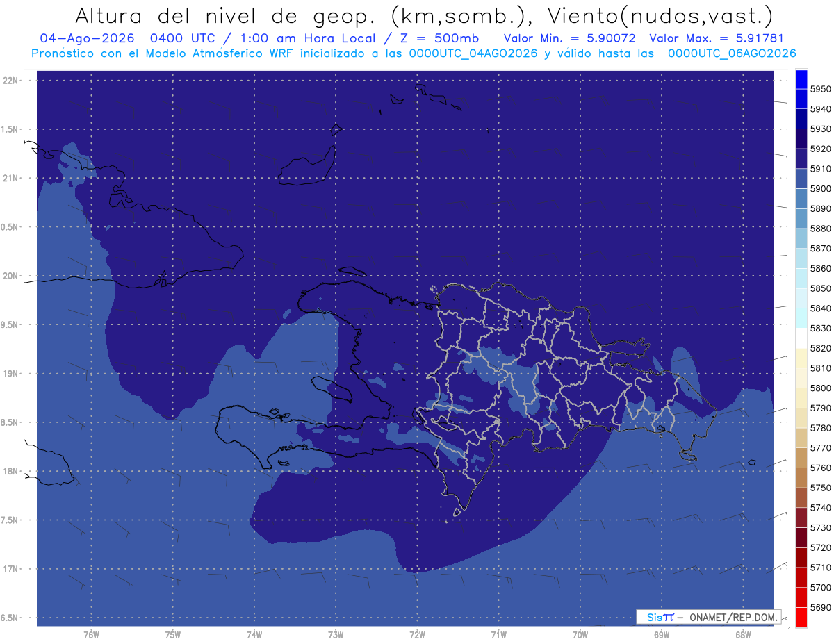Click the legend swatch between 5810 and 5820

tap(801, 358)
